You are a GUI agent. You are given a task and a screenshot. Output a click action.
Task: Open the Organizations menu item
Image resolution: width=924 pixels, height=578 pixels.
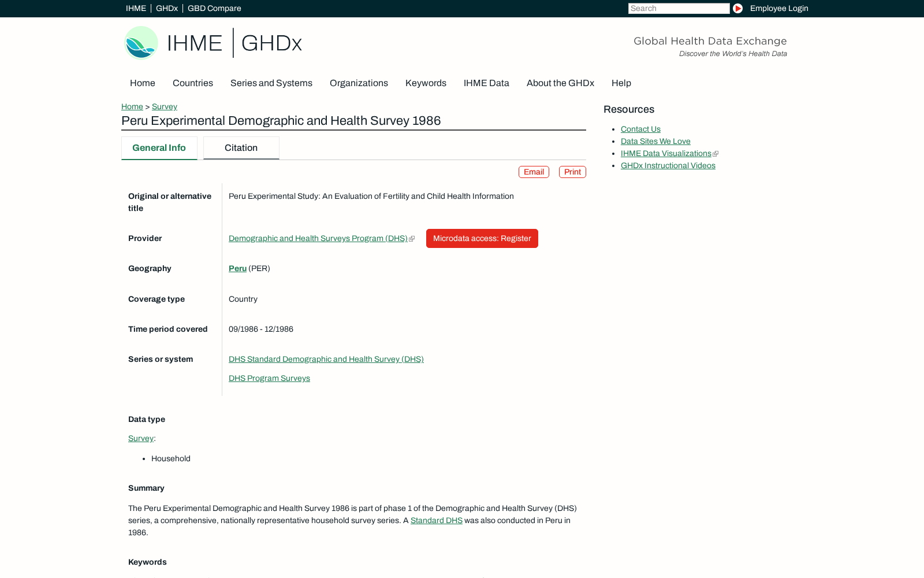click(359, 83)
